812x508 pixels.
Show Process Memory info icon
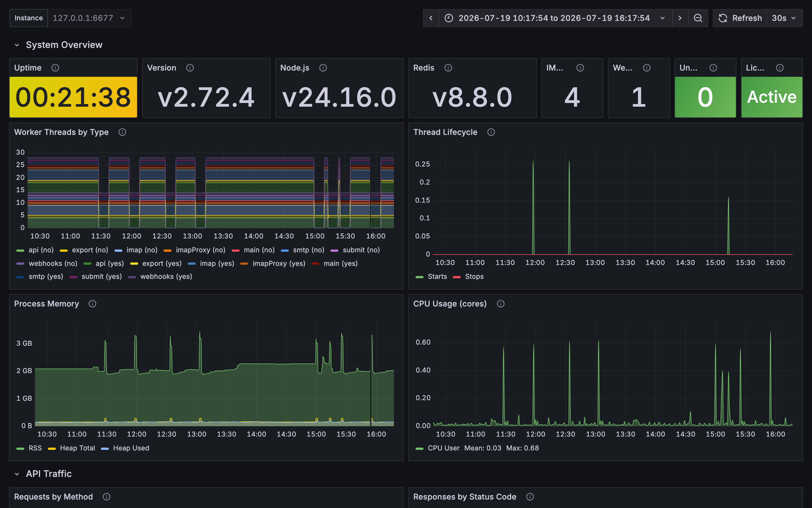tap(92, 304)
